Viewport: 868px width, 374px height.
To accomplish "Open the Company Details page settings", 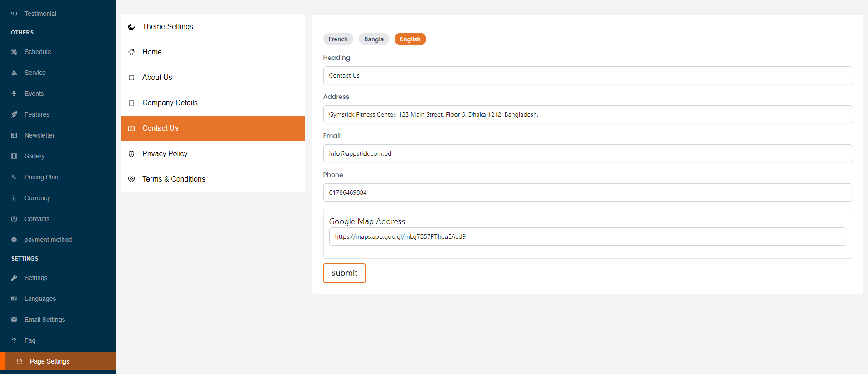I will click(x=170, y=103).
